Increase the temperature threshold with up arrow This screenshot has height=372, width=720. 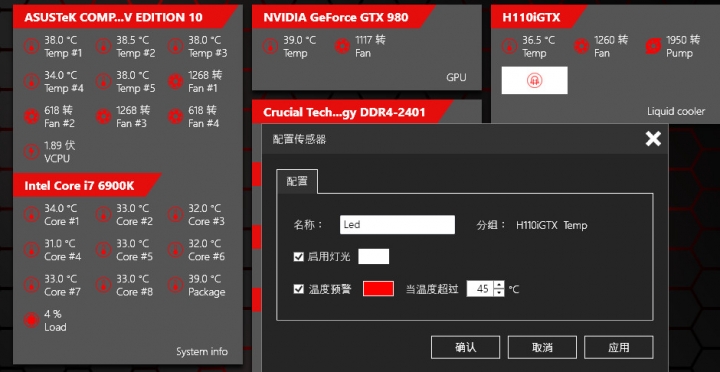(x=499, y=285)
